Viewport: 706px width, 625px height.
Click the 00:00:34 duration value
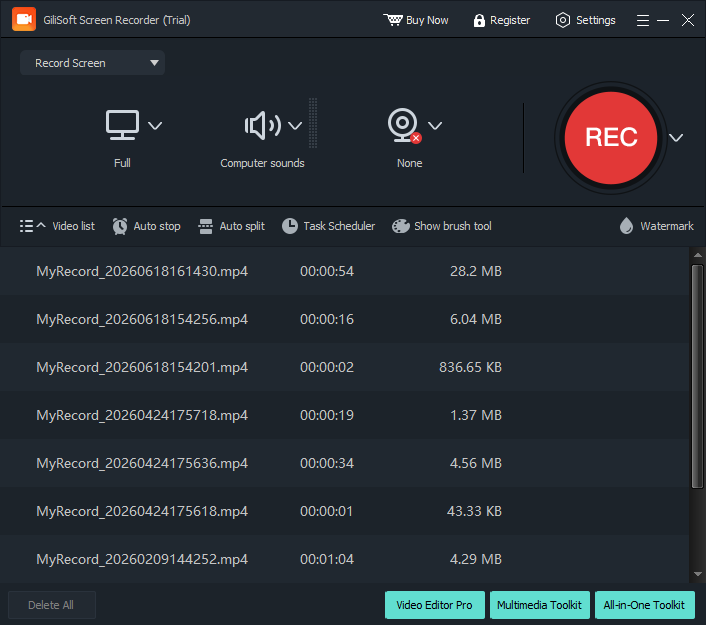pos(327,463)
